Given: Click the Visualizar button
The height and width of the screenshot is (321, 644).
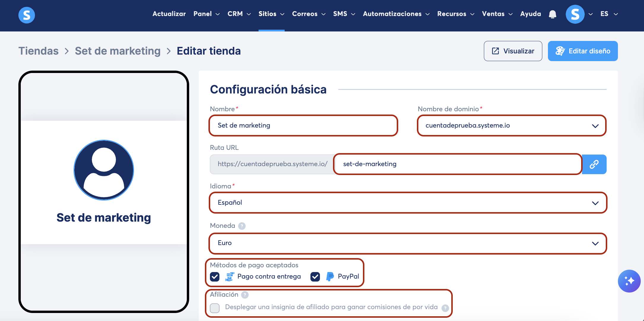Looking at the screenshot, I should coord(513,51).
